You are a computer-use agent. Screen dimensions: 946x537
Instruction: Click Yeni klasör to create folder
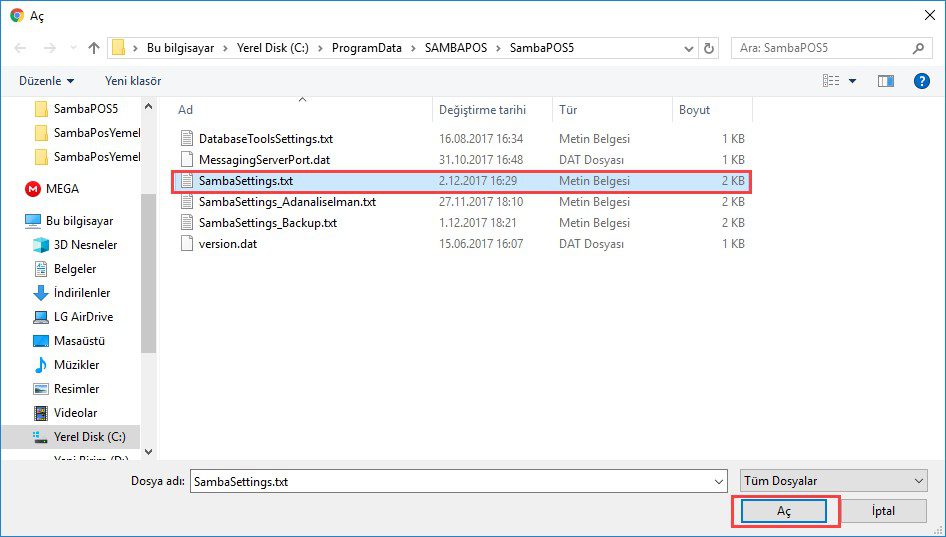pyautogui.click(x=133, y=81)
